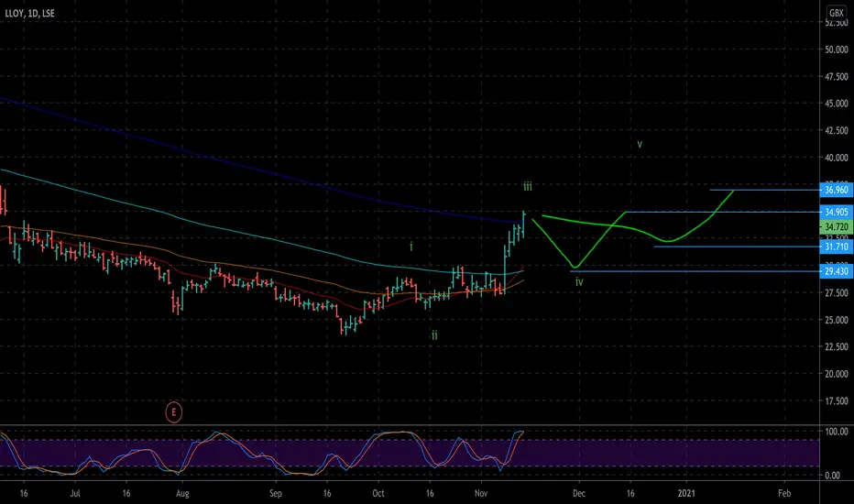Click the Jul date axis label
The width and height of the screenshot is (854, 504).
tap(75, 493)
